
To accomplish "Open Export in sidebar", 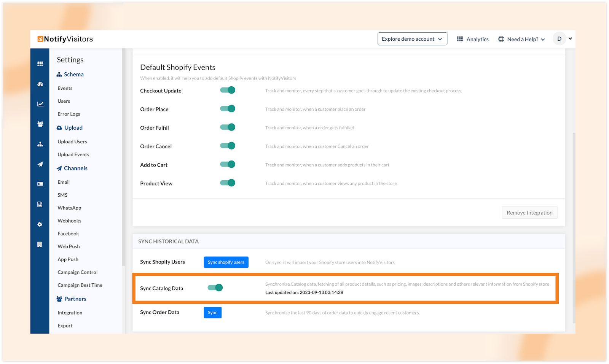I will pyautogui.click(x=65, y=326).
